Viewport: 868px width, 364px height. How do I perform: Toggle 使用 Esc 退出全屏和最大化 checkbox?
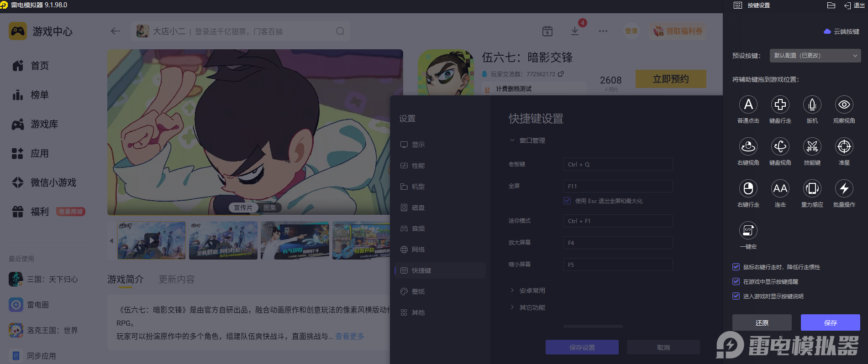pos(567,201)
